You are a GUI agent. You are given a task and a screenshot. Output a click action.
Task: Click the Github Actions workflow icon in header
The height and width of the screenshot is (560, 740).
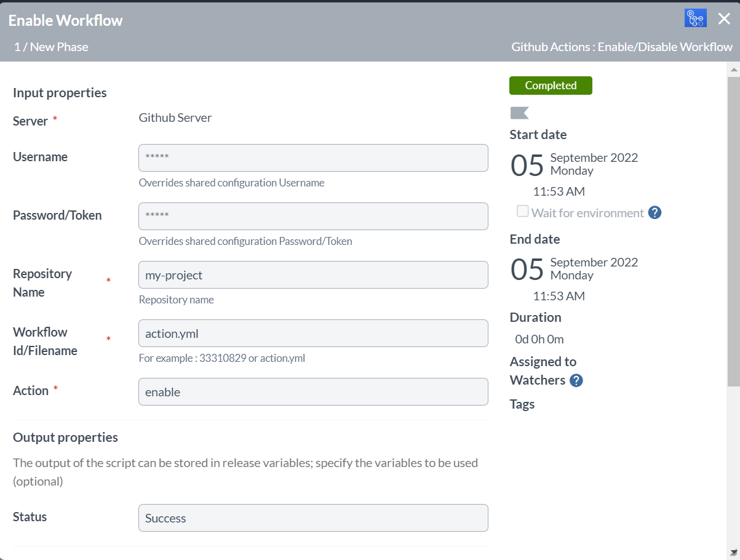[x=695, y=18]
